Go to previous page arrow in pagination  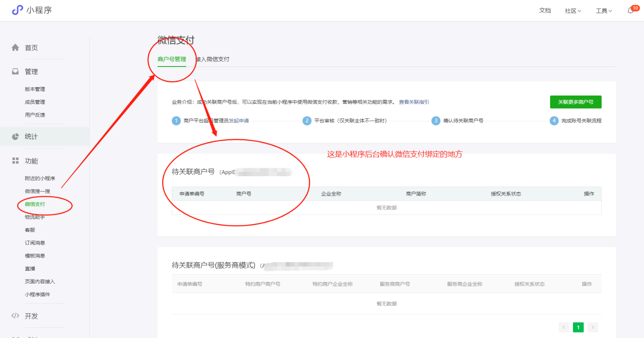point(564,327)
